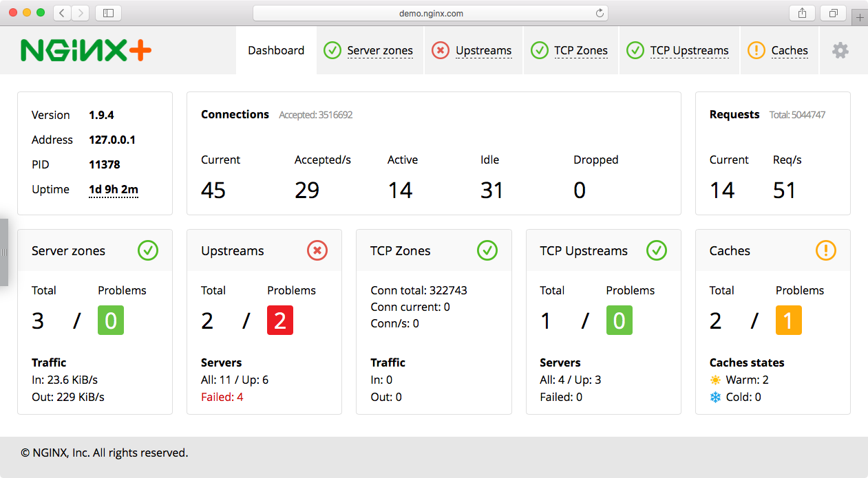Click the TCP Zones card status check icon
The image size is (868, 478).
click(x=487, y=250)
